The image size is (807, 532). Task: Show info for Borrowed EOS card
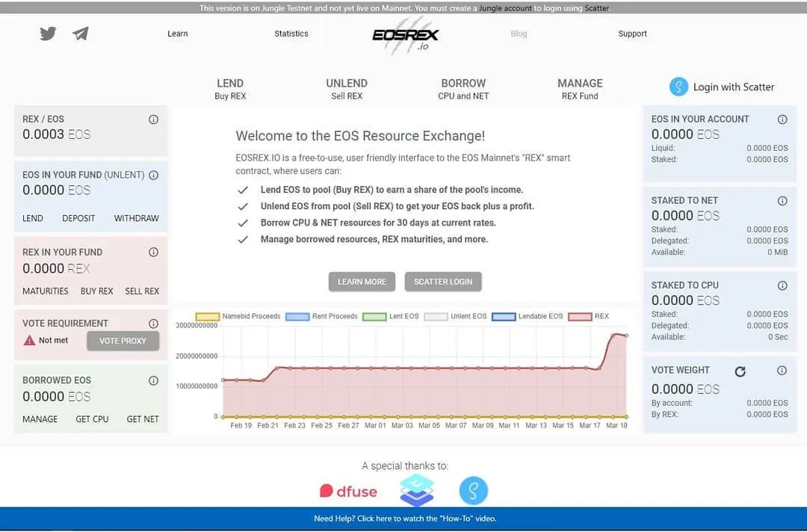coord(153,381)
